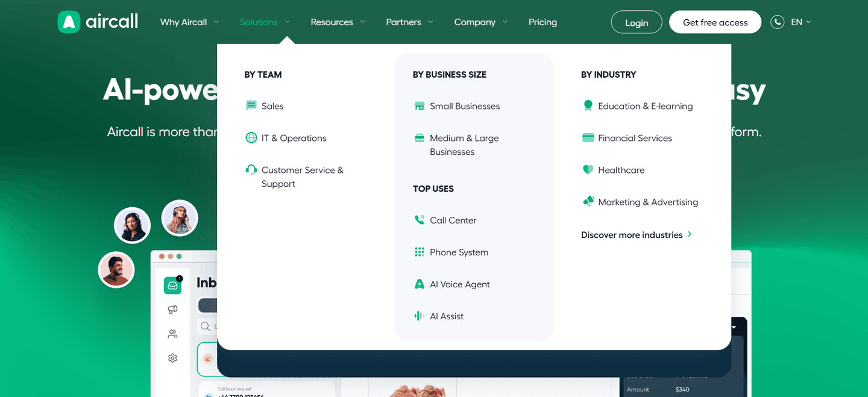The image size is (868, 397).
Task: Follow Discover more industries link
Action: pos(637,235)
